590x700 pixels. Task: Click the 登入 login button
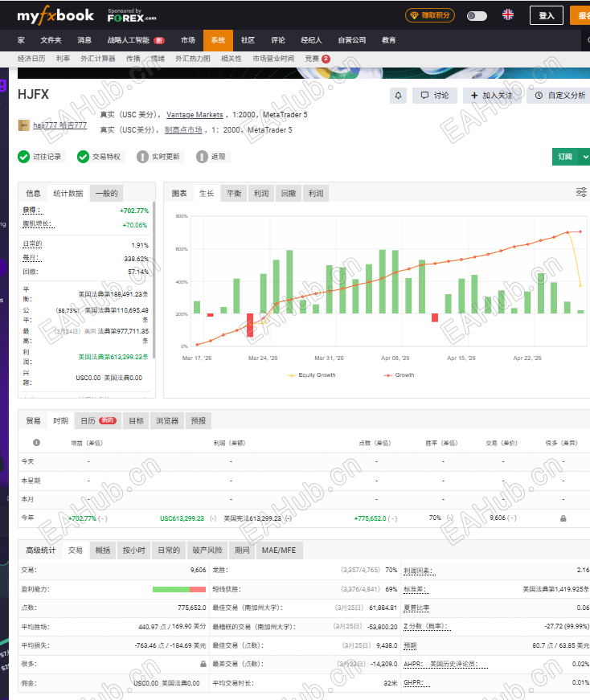pyautogui.click(x=547, y=15)
